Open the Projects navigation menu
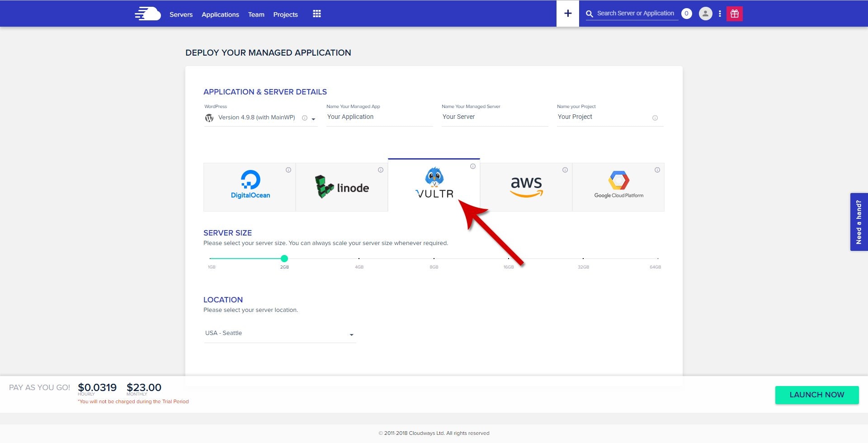This screenshot has height=443, width=868. 285,14
